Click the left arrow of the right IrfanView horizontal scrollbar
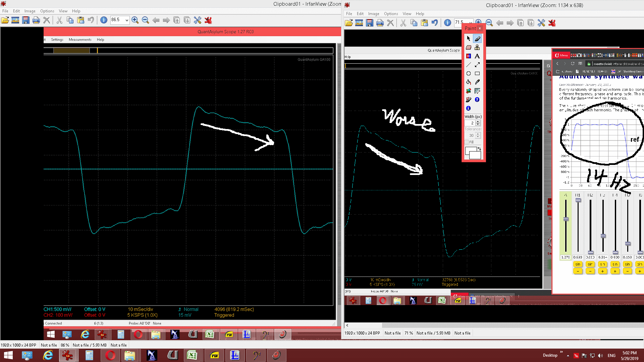Screen dimensions: 644x362 347,325
